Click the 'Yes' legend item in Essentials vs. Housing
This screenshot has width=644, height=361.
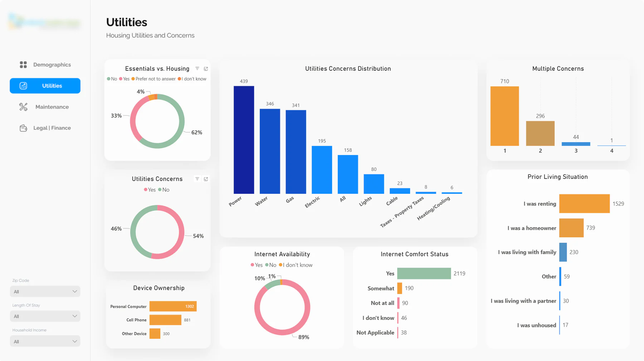point(124,79)
